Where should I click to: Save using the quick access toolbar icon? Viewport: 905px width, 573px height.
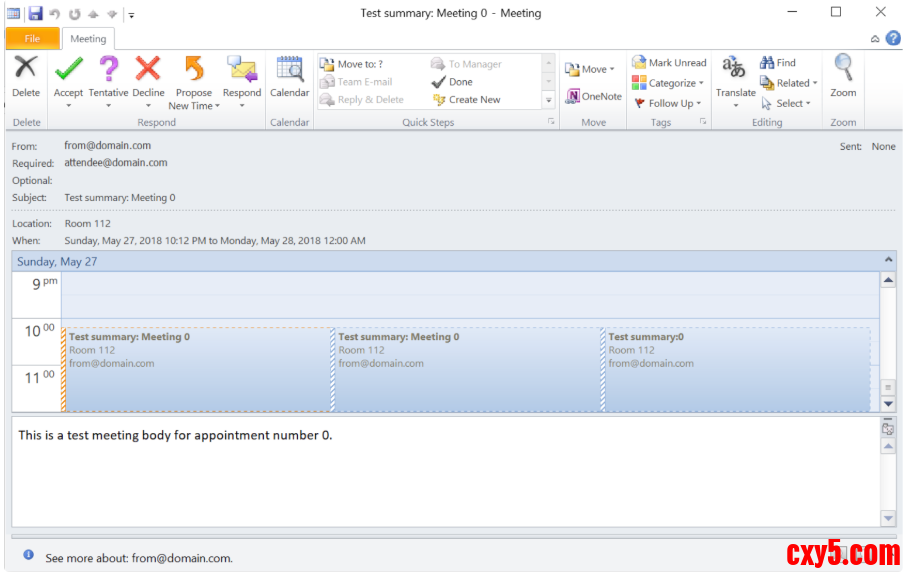[x=35, y=14]
